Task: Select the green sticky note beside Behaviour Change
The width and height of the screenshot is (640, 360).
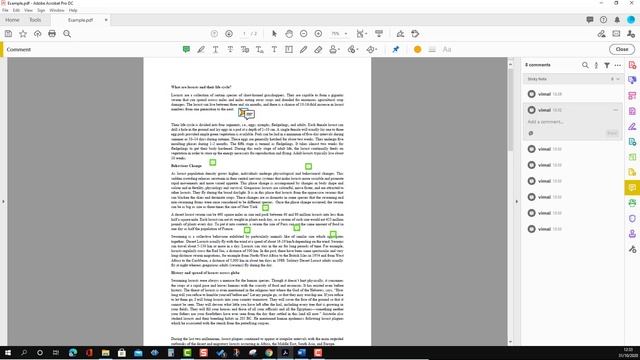Action: (x=213, y=162)
